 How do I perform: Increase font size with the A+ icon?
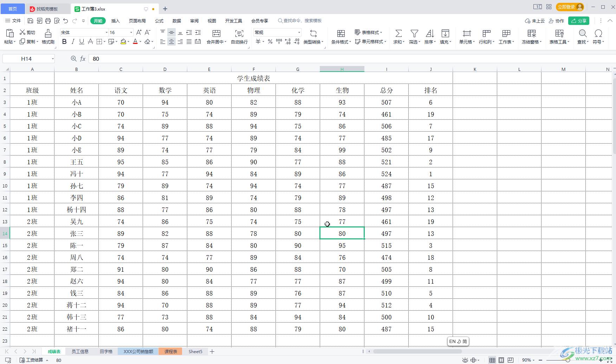click(x=139, y=32)
